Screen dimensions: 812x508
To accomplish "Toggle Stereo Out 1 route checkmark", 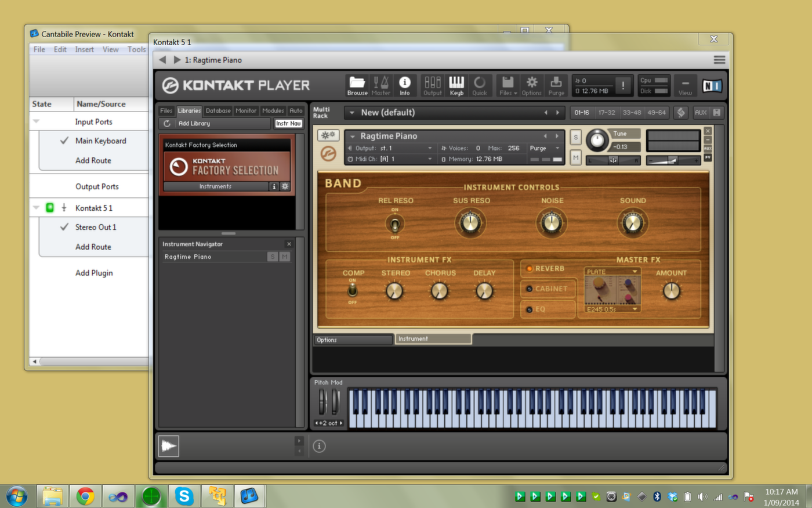I will 64,227.
